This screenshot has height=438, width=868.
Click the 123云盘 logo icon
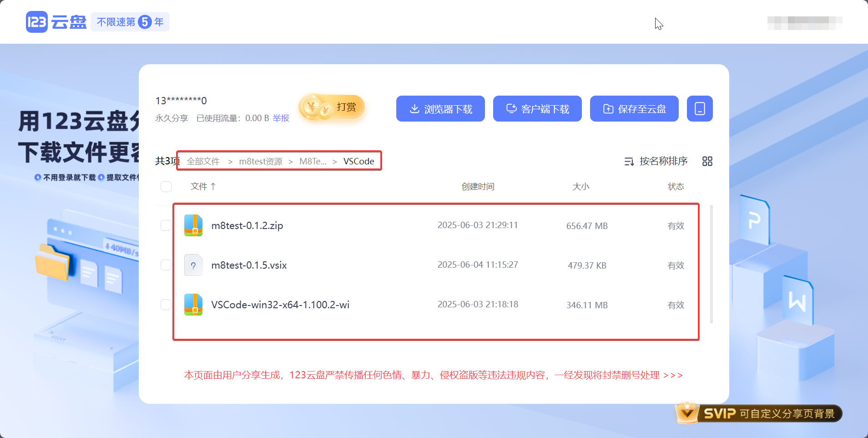37,22
